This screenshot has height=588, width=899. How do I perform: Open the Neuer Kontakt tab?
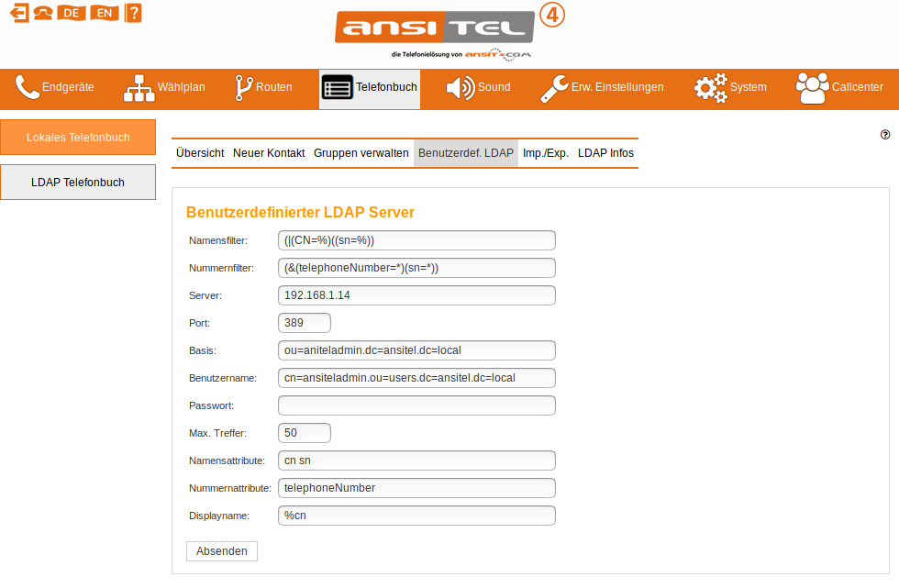click(269, 153)
